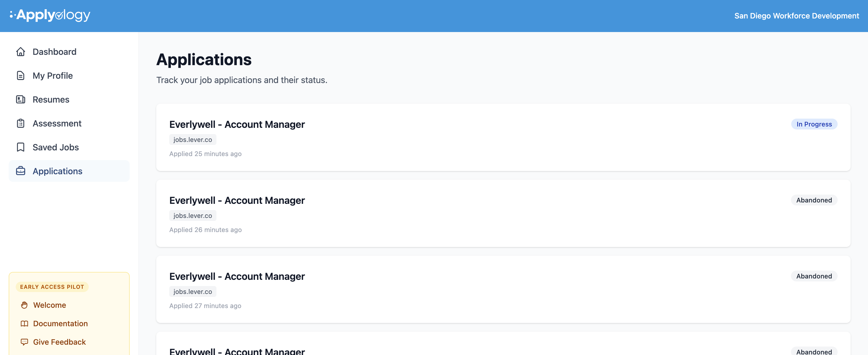The width and height of the screenshot is (868, 355).
Task: Click the Welcome hand icon
Action: [x=24, y=305]
